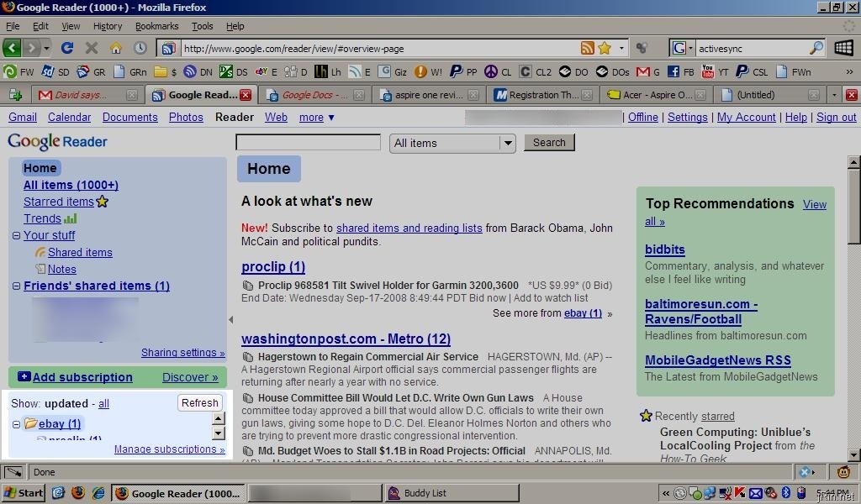The width and height of the screenshot is (861, 504).
Task: Click the orange RSS feed icon in address bar
Action: click(588, 48)
